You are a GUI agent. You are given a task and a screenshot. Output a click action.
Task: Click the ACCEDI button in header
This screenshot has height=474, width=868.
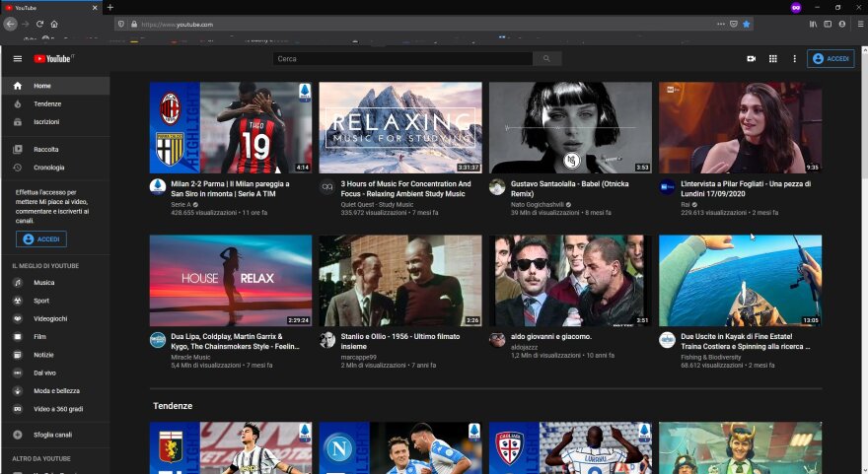[830, 59]
